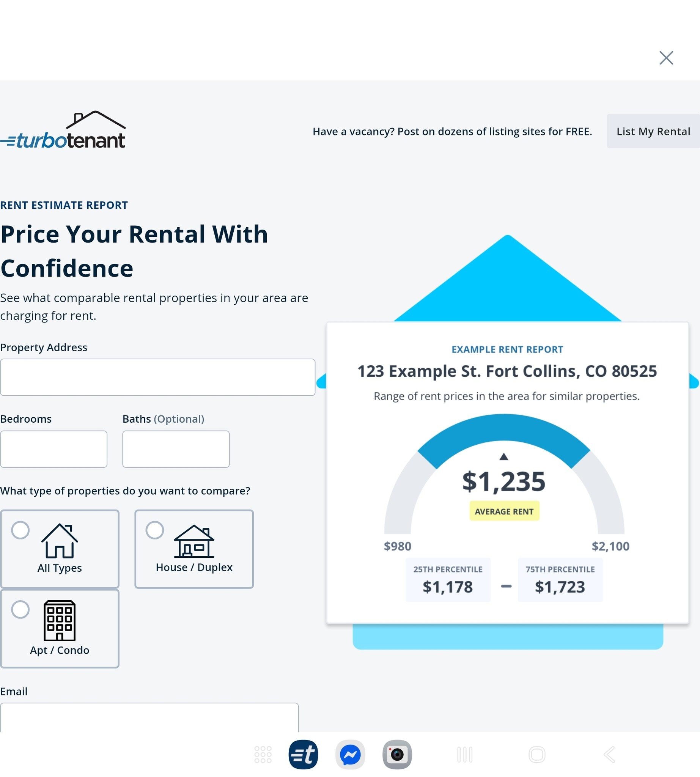Focus the Bedrooms field

pyautogui.click(x=53, y=449)
